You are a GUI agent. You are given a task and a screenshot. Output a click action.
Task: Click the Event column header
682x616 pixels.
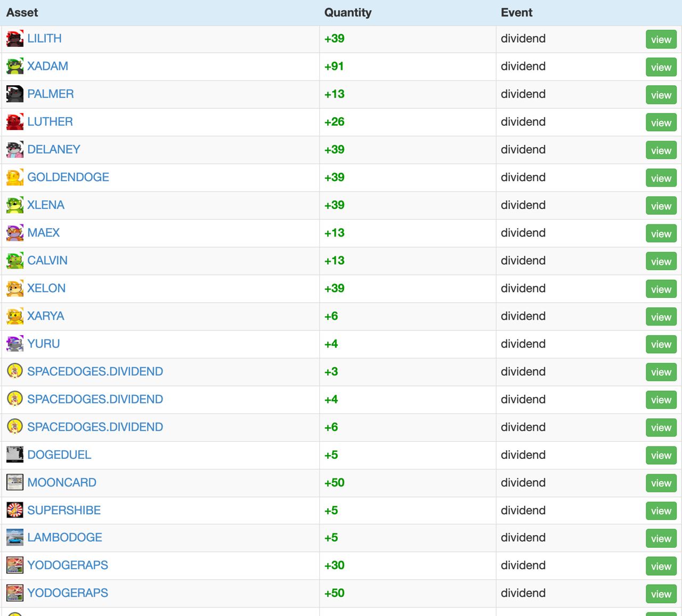click(x=516, y=12)
